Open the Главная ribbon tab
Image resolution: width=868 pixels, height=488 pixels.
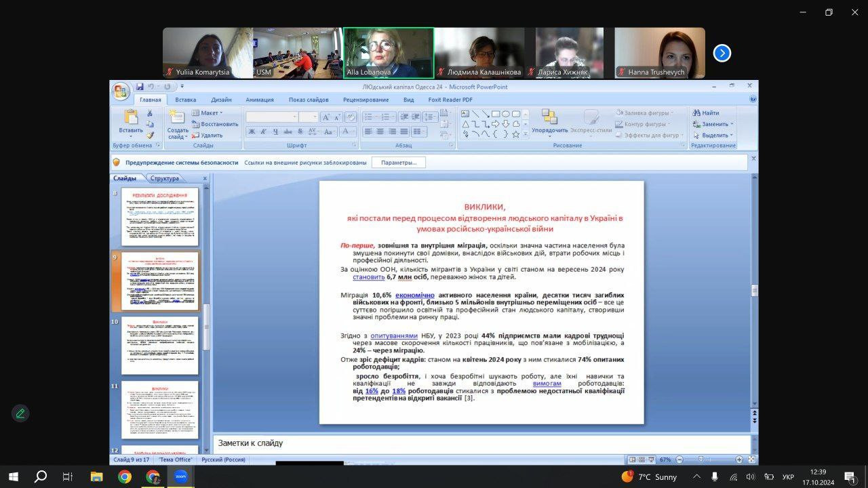coord(151,100)
